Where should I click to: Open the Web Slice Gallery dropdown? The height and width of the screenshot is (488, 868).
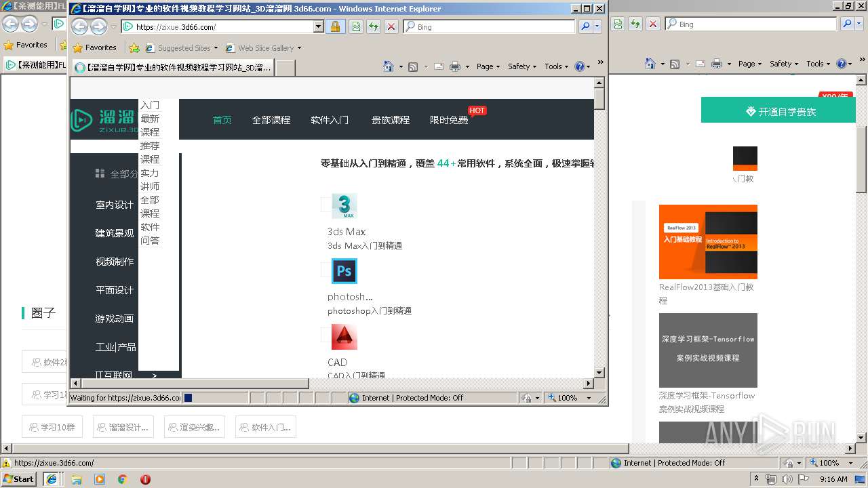(263, 48)
